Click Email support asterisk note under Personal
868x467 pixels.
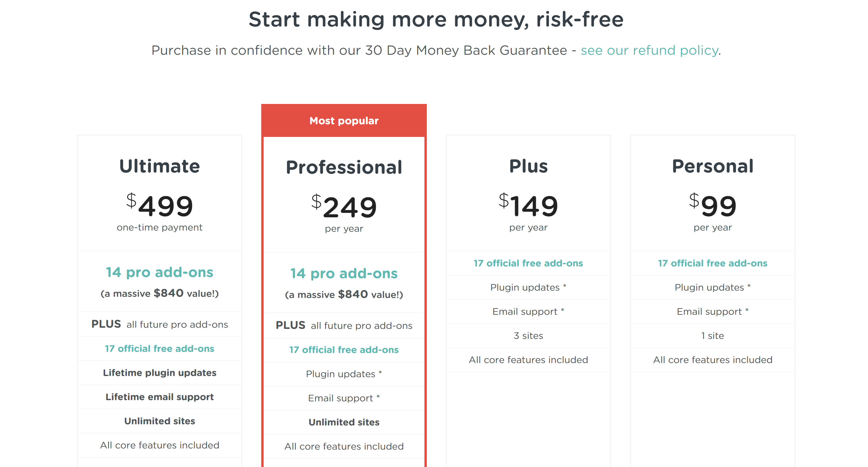point(712,311)
